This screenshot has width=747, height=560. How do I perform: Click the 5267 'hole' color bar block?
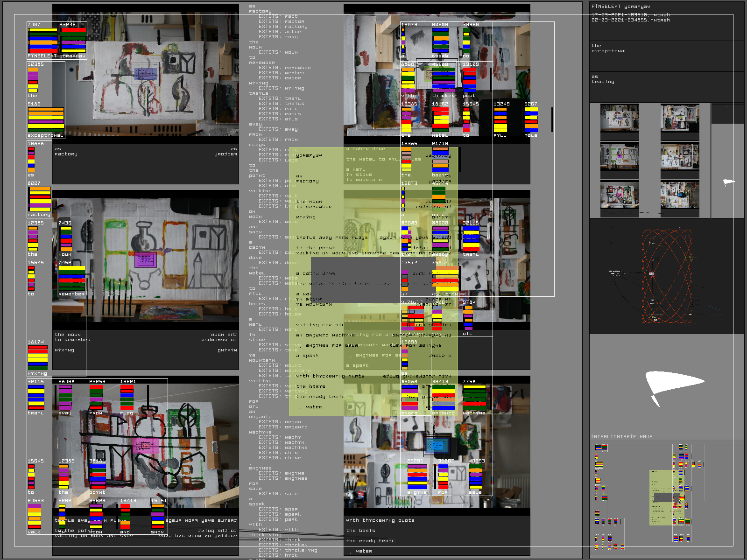(531, 120)
